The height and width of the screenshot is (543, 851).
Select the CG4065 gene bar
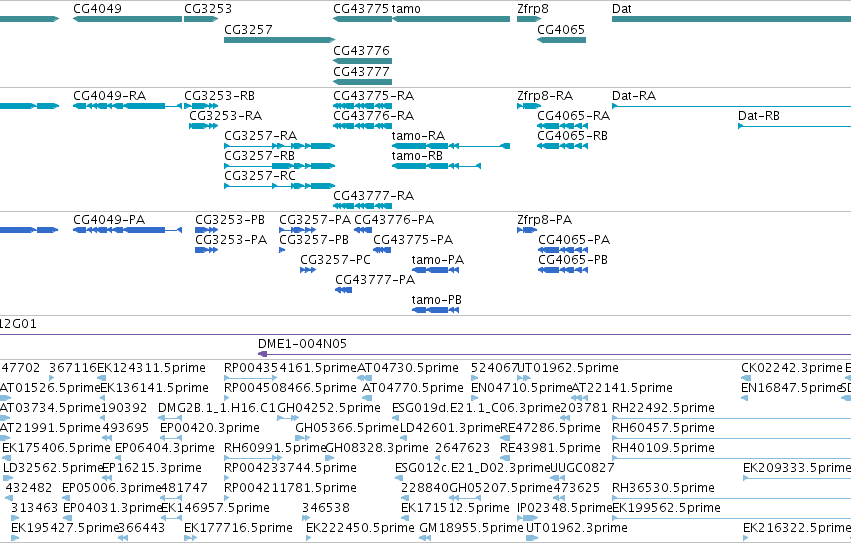point(561,40)
